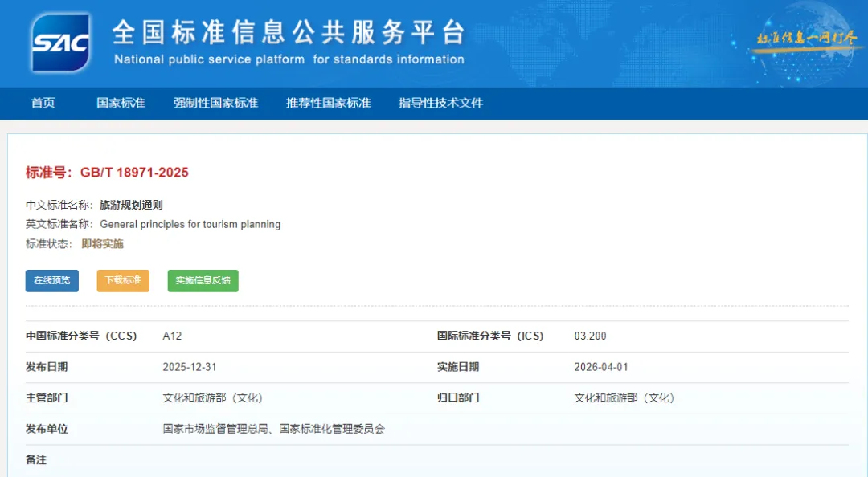Go to 首页 home menu
Image resolution: width=868 pixels, height=477 pixels.
coord(43,103)
